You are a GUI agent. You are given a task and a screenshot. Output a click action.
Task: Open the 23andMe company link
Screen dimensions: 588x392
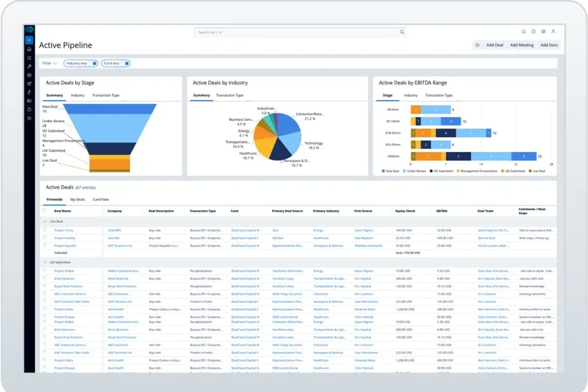pyautogui.click(x=114, y=230)
